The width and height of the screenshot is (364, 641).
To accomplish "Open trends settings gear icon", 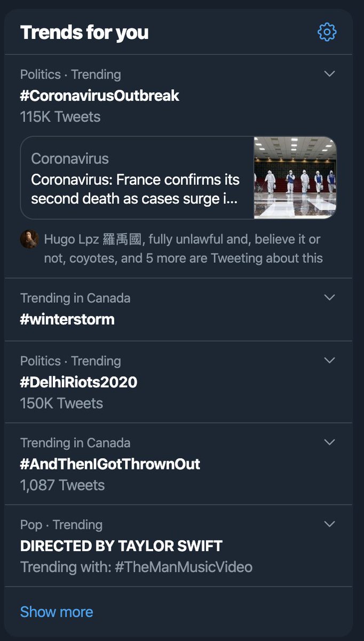I will tap(327, 33).
